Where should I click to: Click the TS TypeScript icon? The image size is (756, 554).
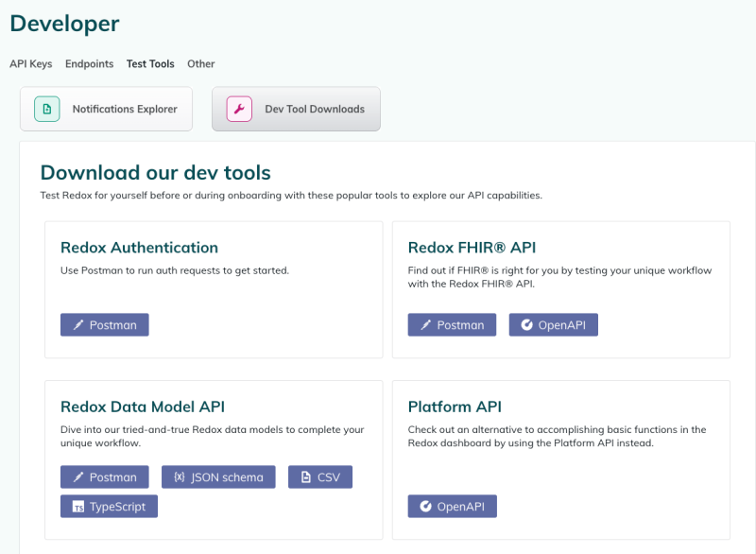coord(78,507)
